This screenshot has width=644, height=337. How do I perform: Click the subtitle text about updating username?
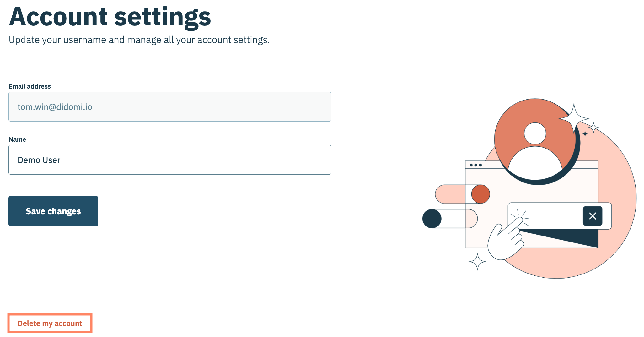[x=139, y=40]
